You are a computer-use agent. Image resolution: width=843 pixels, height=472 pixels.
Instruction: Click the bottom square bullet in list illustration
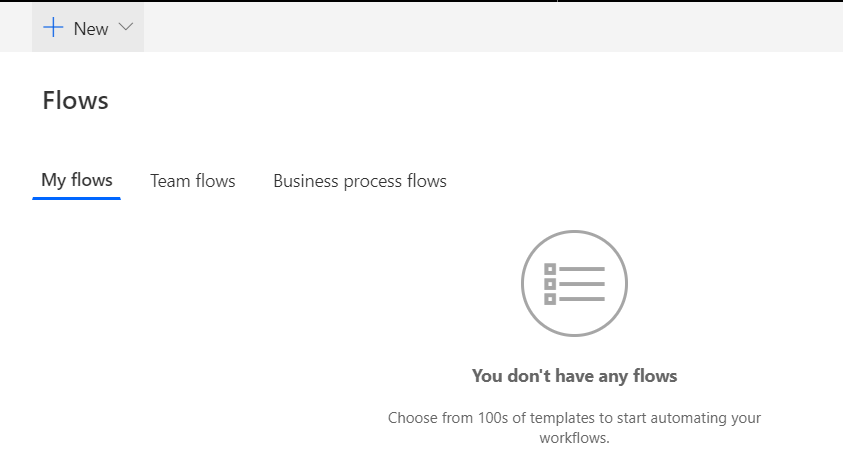point(550,299)
